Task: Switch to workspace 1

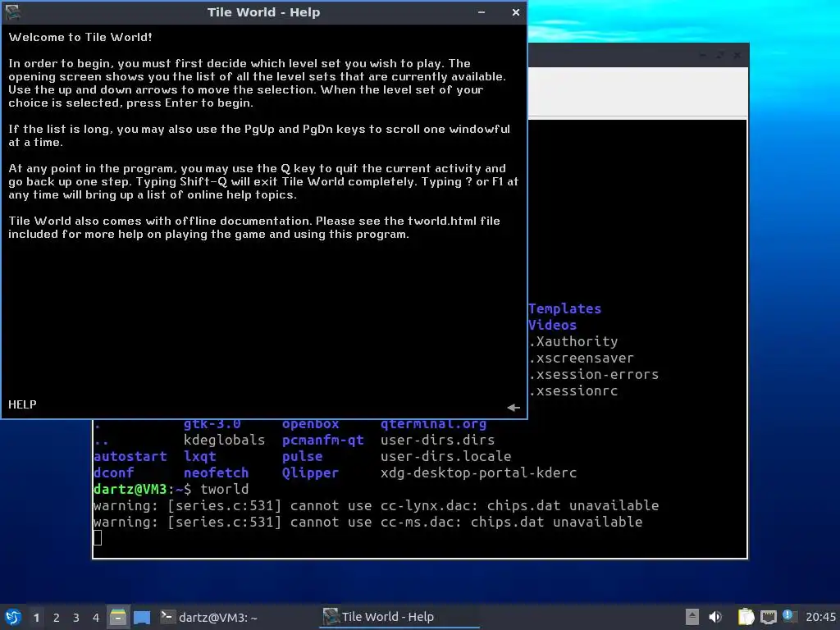Action: 36,618
